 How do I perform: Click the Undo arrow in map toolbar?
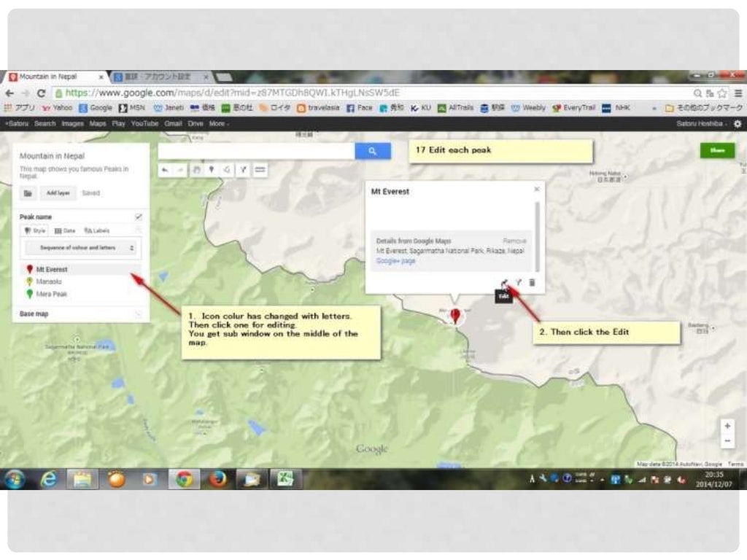(165, 169)
